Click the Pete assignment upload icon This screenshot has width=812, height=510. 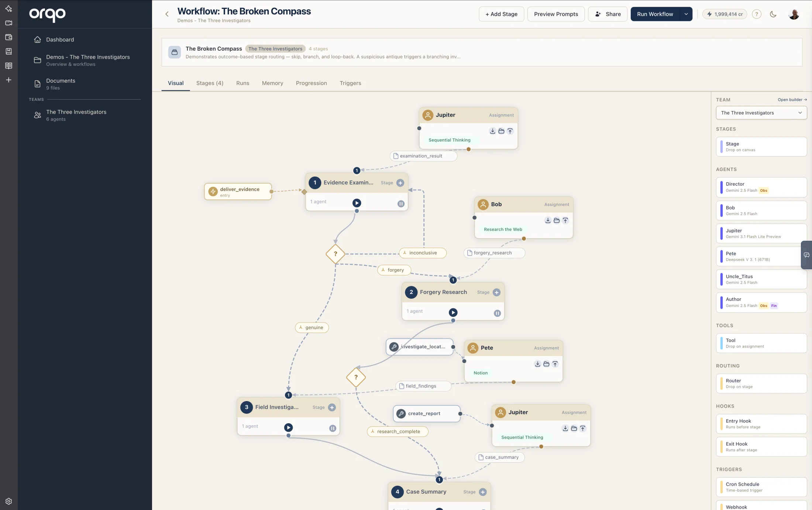[x=555, y=364]
